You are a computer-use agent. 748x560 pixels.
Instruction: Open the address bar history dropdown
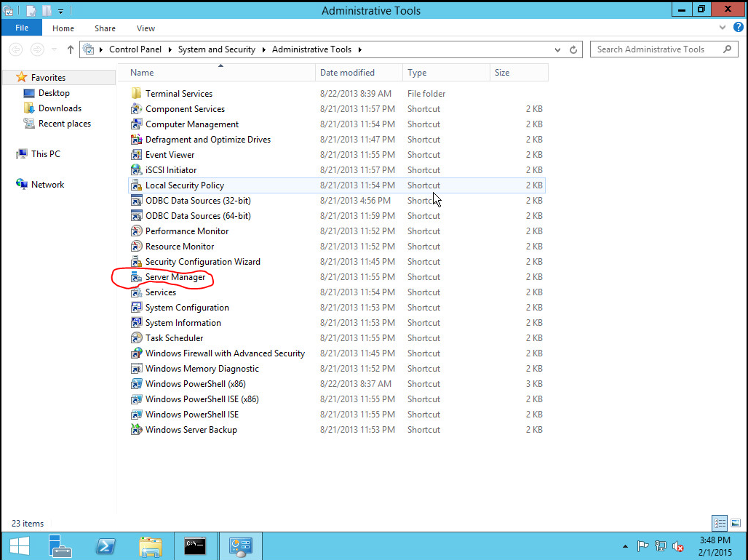[x=558, y=49]
